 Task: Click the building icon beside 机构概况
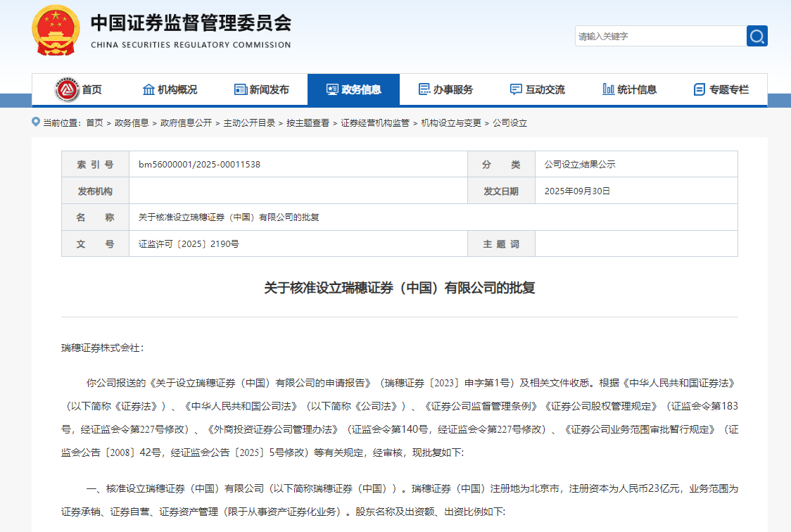coord(148,89)
